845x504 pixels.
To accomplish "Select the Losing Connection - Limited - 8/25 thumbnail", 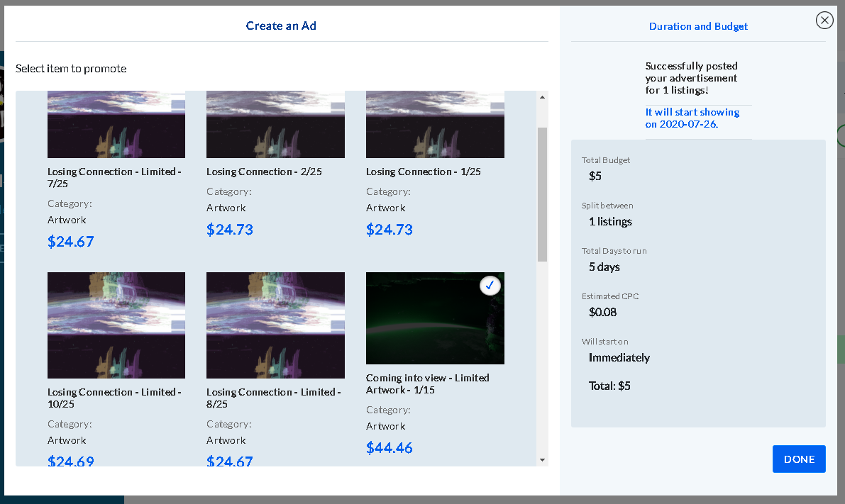I will coord(275,325).
